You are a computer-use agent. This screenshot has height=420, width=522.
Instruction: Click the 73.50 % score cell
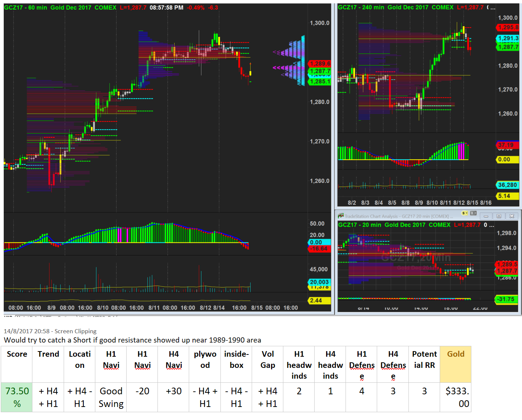(17, 397)
